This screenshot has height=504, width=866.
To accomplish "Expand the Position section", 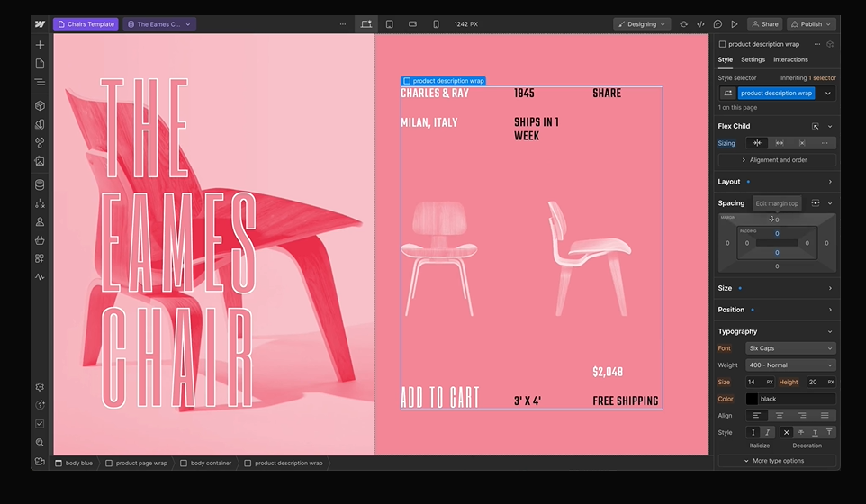I will 777,310.
